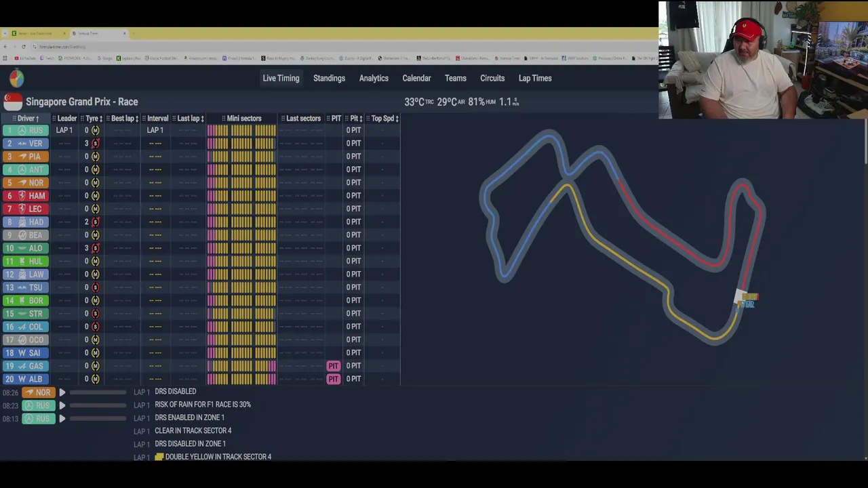Click the Singapore flag icon beside race title
Viewport: 868px width, 488px height.
[13, 102]
